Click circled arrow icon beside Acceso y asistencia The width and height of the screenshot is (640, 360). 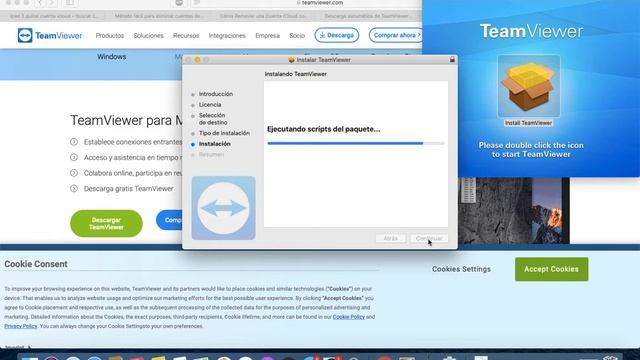[74, 158]
